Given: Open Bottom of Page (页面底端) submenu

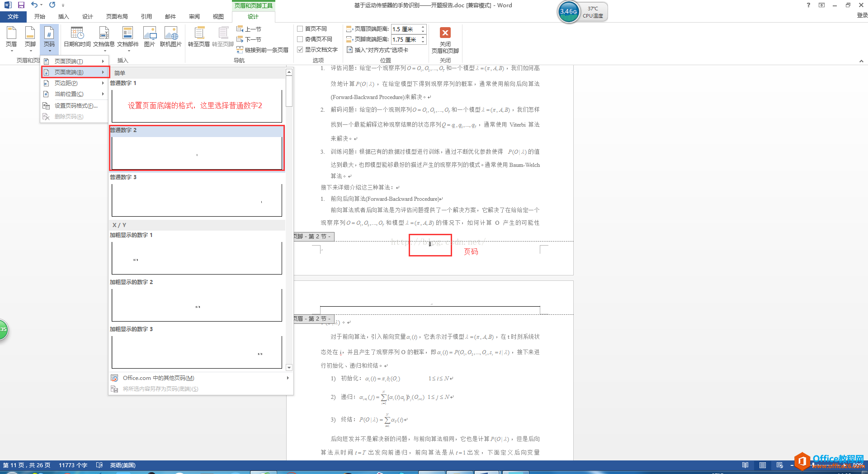Looking at the screenshot, I should coord(75,72).
